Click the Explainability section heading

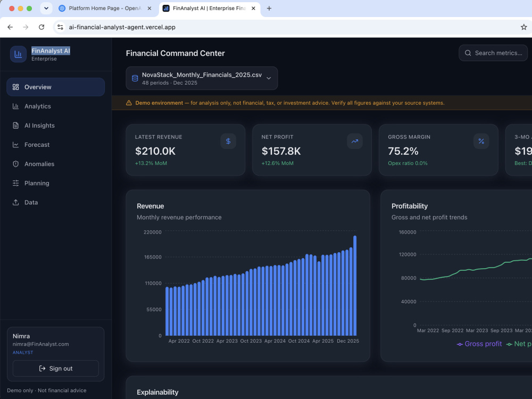pos(157,392)
